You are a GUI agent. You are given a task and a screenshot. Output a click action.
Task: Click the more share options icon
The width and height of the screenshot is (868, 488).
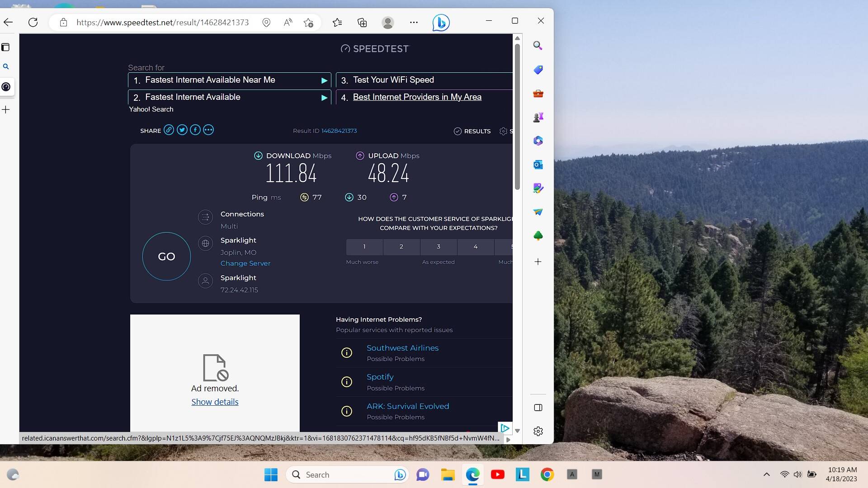(209, 129)
